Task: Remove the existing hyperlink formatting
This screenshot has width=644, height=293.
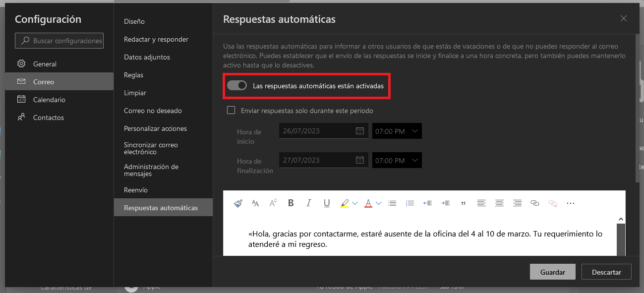Action: (553, 203)
